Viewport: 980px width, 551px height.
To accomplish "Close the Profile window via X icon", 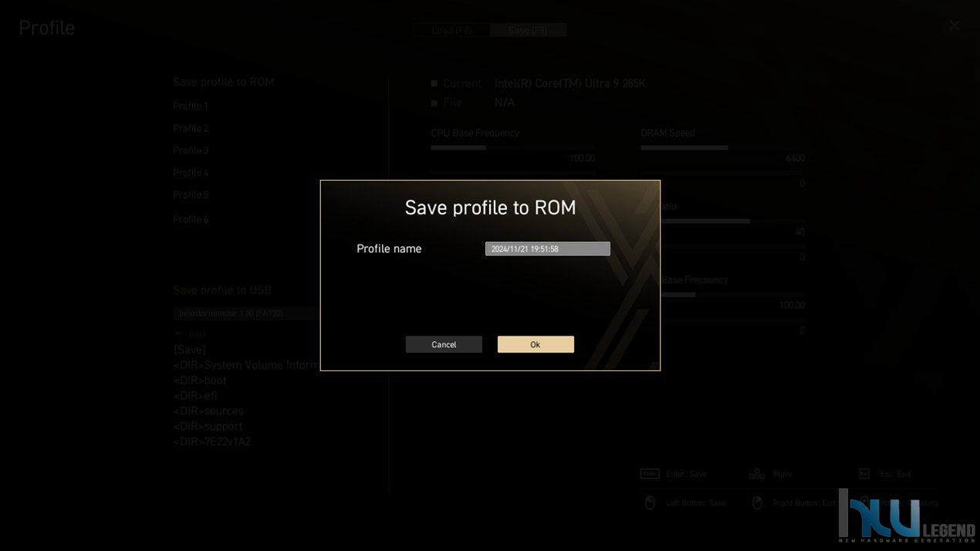I will point(955,25).
